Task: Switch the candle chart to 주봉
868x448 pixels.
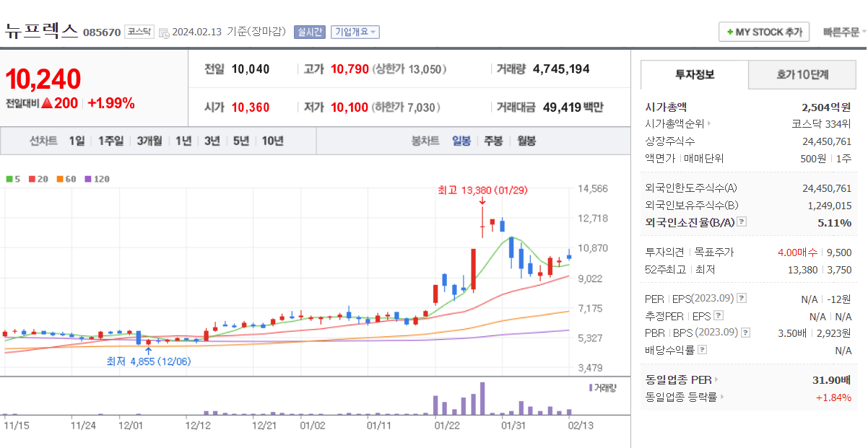Action: point(493,141)
